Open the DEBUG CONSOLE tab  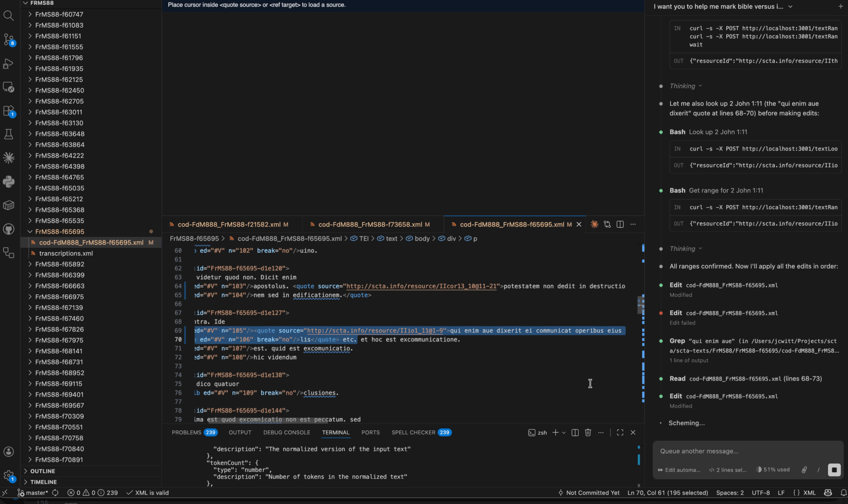(x=287, y=433)
